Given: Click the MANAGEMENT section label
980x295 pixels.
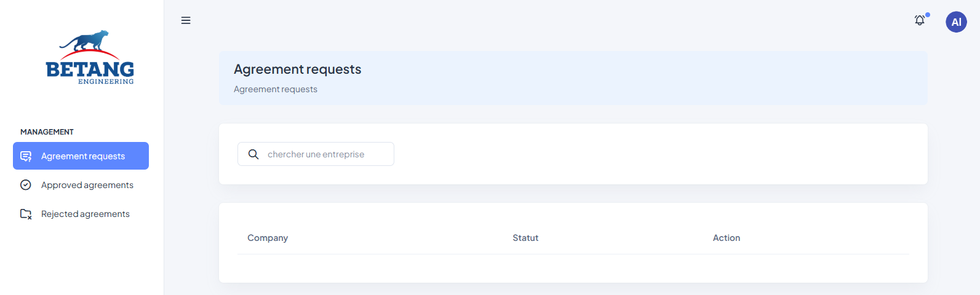Looking at the screenshot, I should tap(47, 132).
